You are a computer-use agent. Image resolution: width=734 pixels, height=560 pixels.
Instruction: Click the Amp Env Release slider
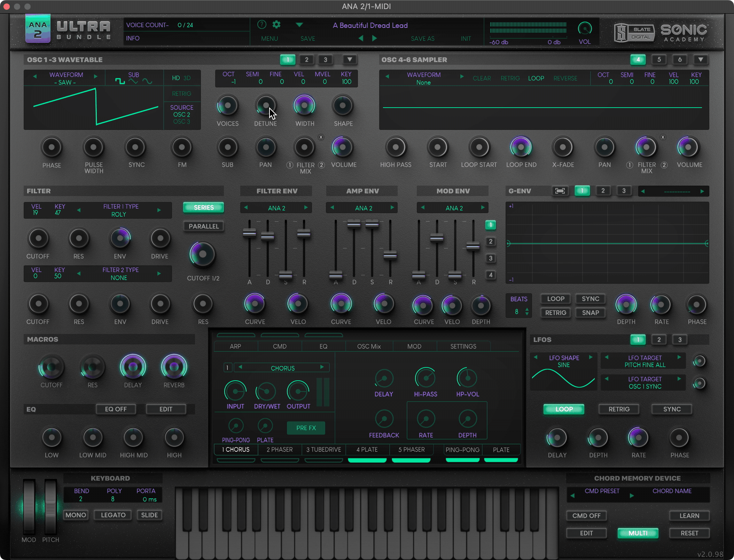pos(390,255)
